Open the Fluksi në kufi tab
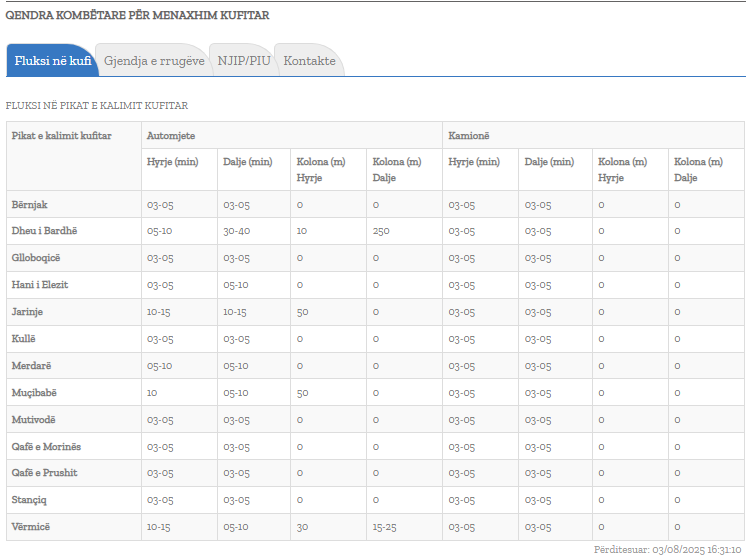748x560 pixels. click(52, 61)
